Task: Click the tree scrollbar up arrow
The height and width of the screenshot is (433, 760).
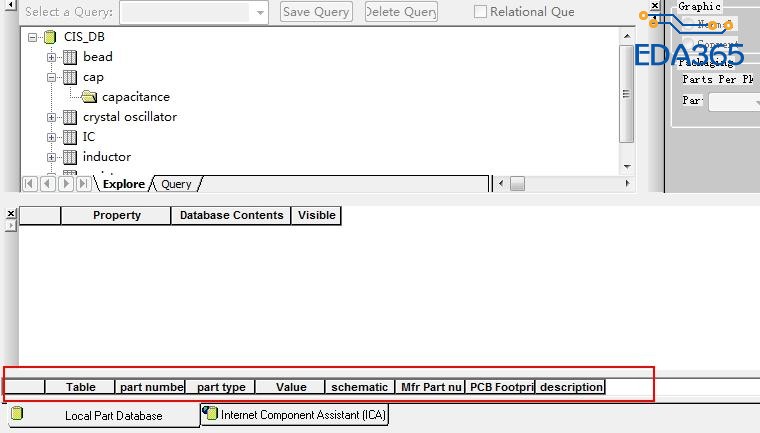Action: (x=627, y=36)
